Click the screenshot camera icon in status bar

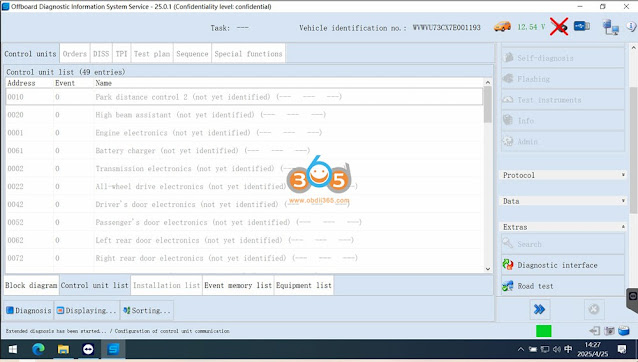[609, 331]
